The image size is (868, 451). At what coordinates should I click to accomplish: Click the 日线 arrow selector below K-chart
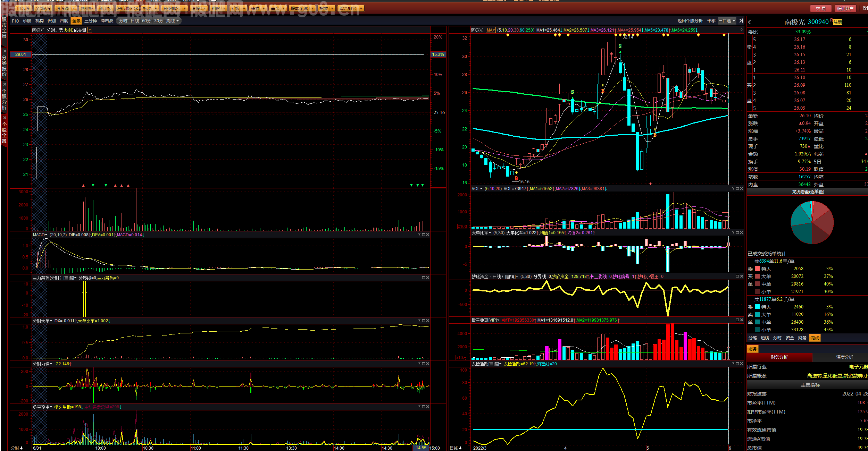coord(456,448)
